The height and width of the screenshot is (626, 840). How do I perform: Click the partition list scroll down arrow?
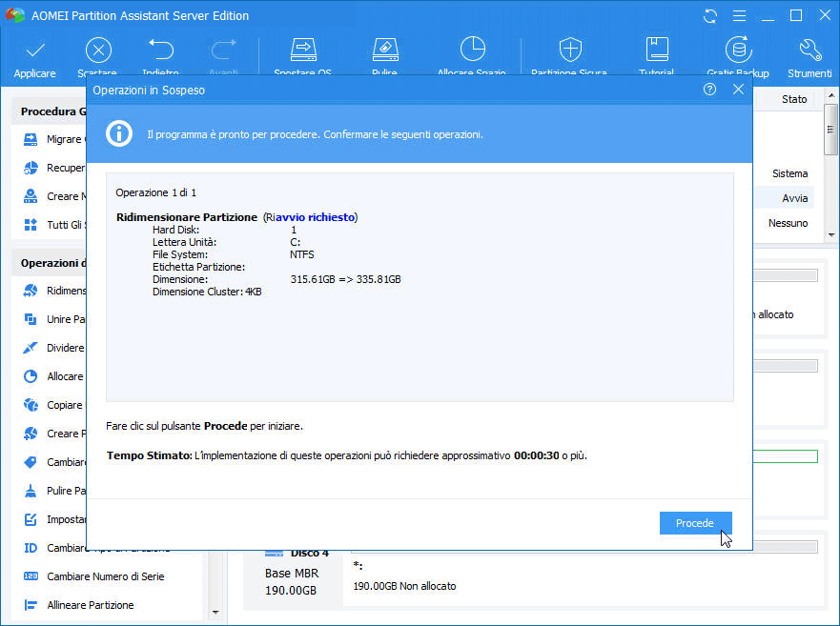tap(830, 234)
